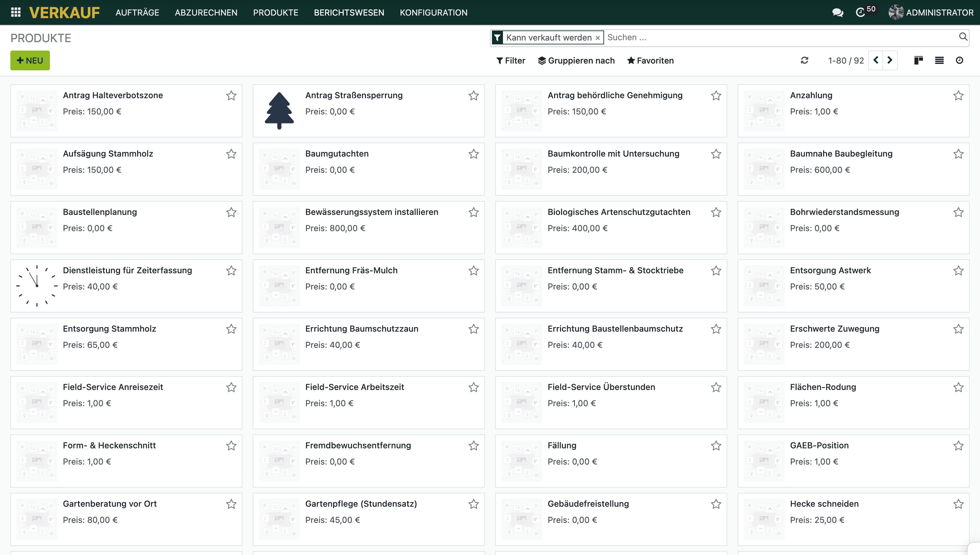Switch to Kanban view icon
980x555 pixels.
pos(918,60)
